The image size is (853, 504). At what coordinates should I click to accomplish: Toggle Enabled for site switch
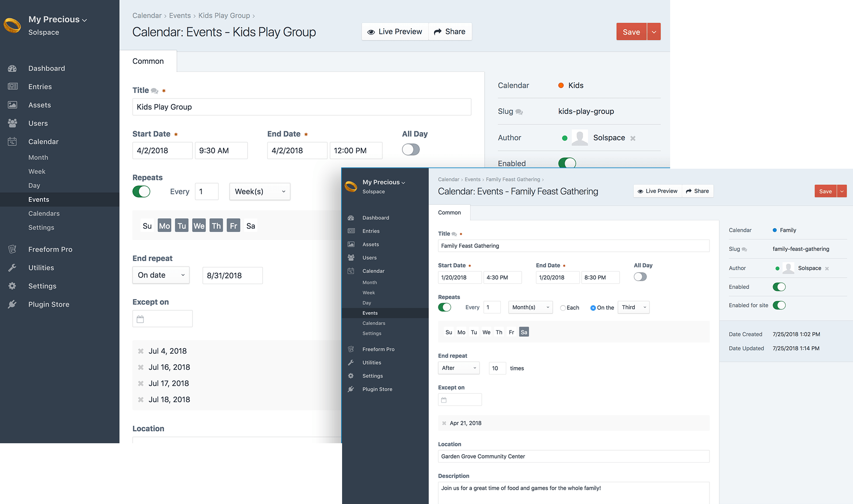pyautogui.click(x=779, y=305)
